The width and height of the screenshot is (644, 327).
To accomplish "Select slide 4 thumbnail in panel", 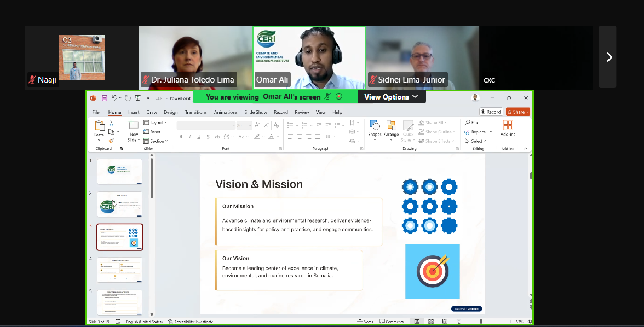I will [x=119, y=270].
